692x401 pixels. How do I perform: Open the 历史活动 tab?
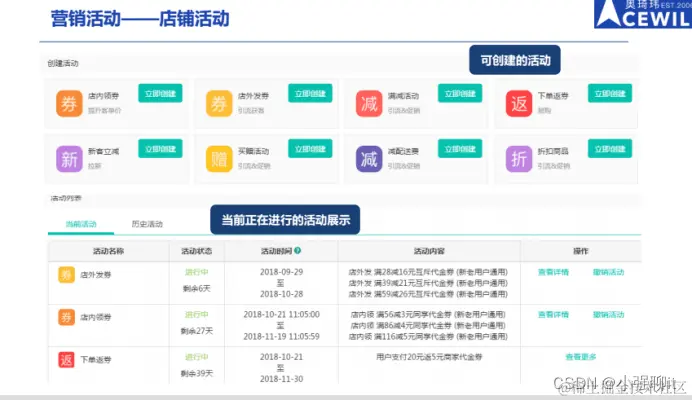coord(147,224)
